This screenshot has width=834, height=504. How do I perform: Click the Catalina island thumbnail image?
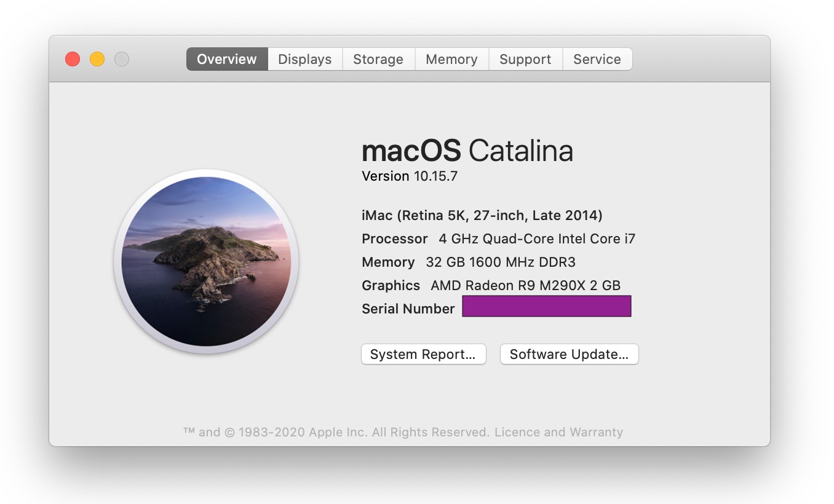[207, 263]
